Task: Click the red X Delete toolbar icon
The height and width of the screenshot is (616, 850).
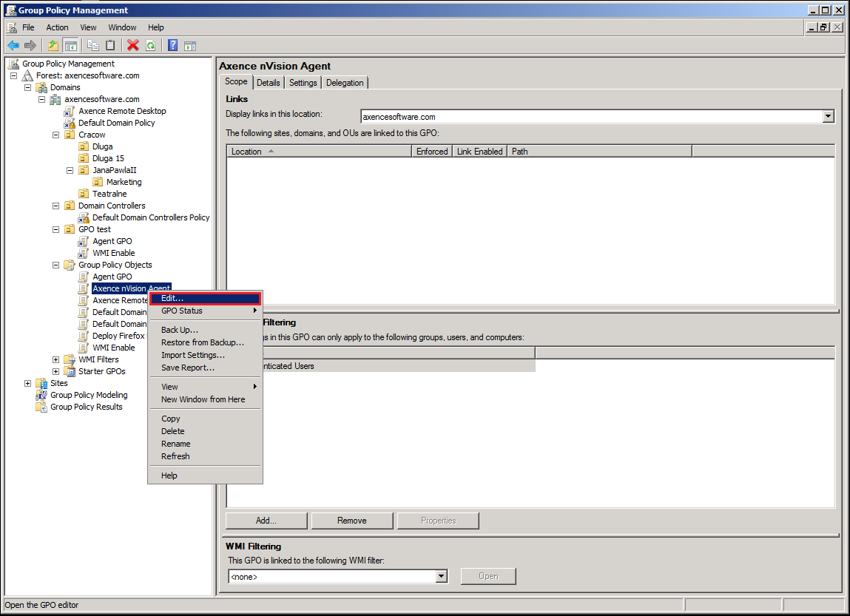Action: [133, 45]
